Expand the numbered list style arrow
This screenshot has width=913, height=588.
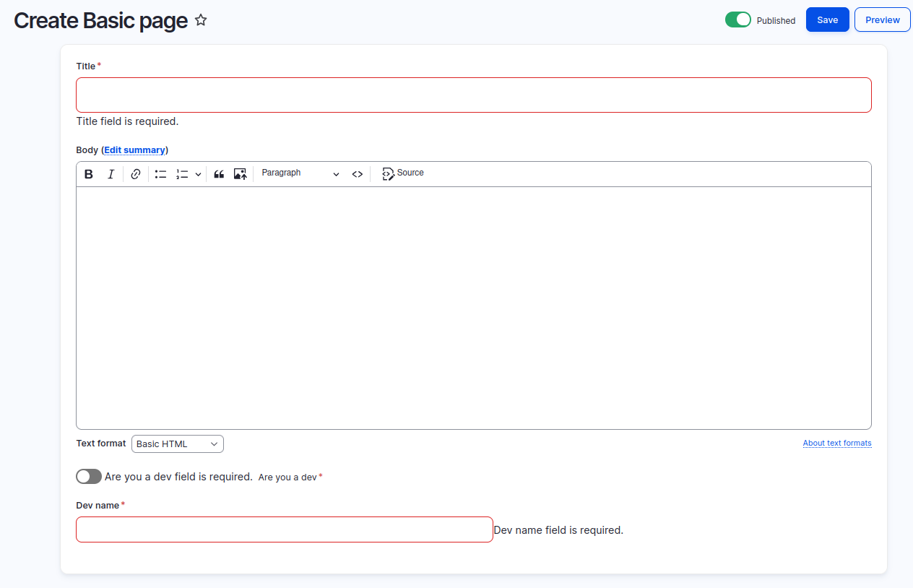198,174
